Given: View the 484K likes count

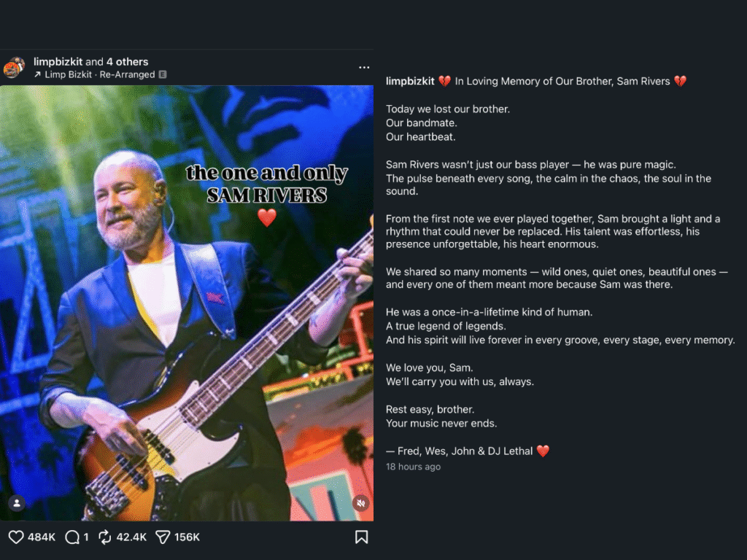Looking at the screenshot, I should pos(42,537).
